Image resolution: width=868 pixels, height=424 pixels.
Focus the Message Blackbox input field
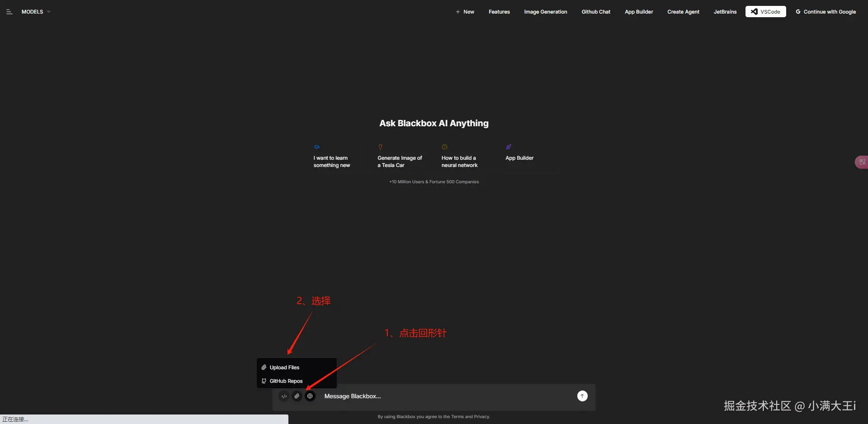tap(445, 396)
